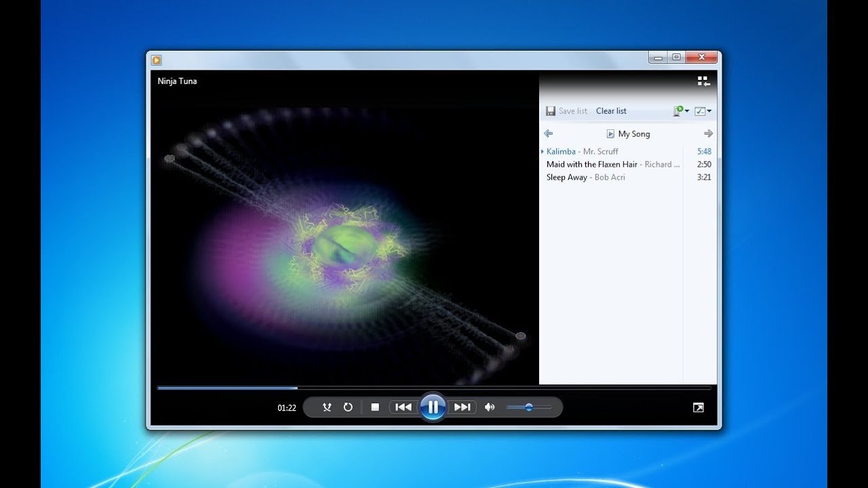This screenshot has height=488, width=868.
Task: Click the 2:50 track duration
Action: point(704,164)
